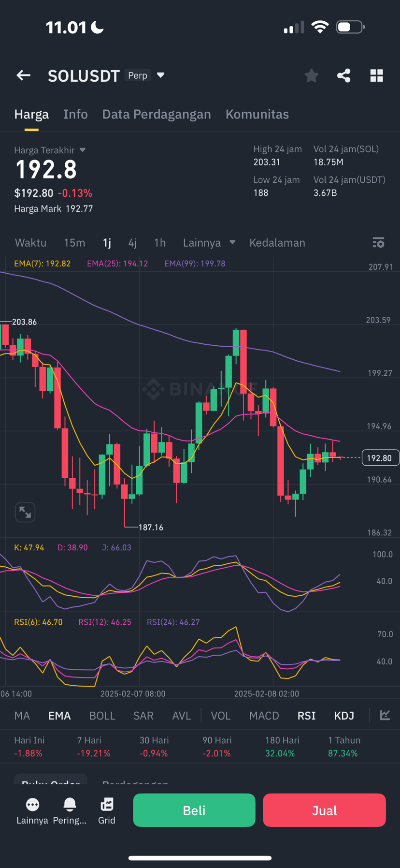Toggle the MA indicator

coord(22,716)
